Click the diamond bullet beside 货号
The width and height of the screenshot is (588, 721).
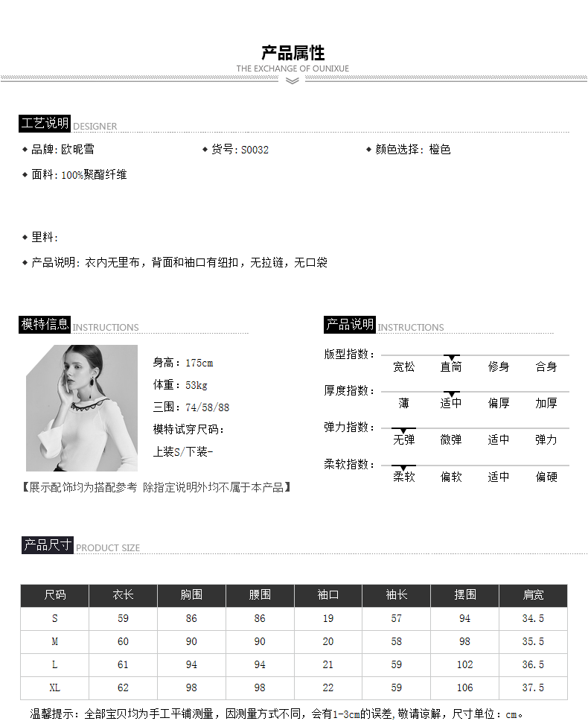(205, 149)
